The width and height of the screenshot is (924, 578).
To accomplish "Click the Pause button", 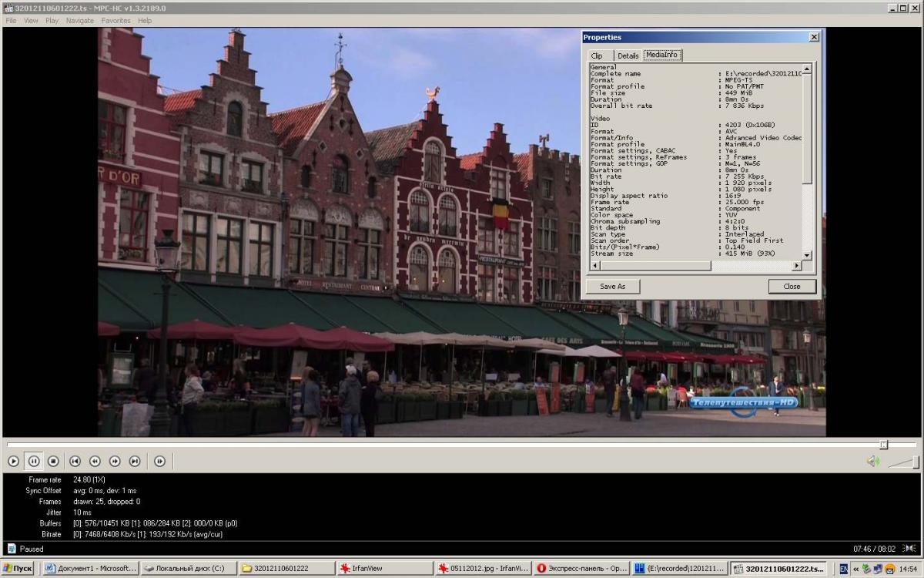I will 34,461.
